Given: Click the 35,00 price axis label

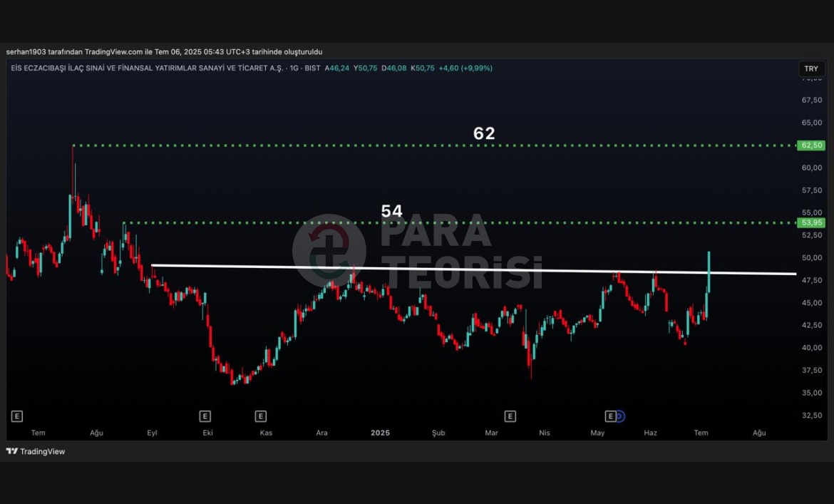Looking at the screenshot, I should (812, 392).
